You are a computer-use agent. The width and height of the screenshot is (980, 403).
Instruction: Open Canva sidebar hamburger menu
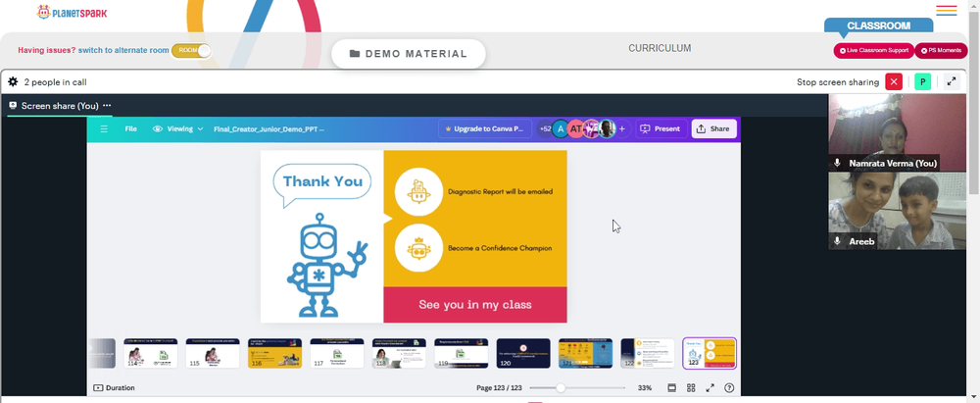tap(104, 128)
